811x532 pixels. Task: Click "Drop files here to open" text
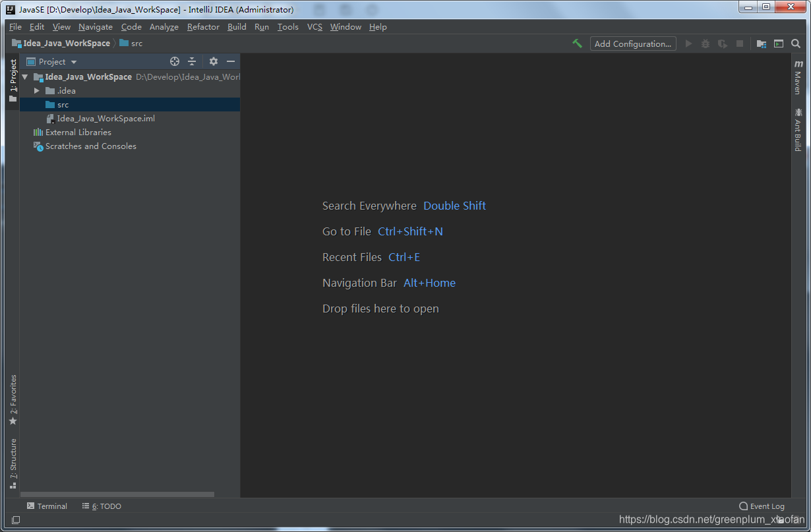380,309
